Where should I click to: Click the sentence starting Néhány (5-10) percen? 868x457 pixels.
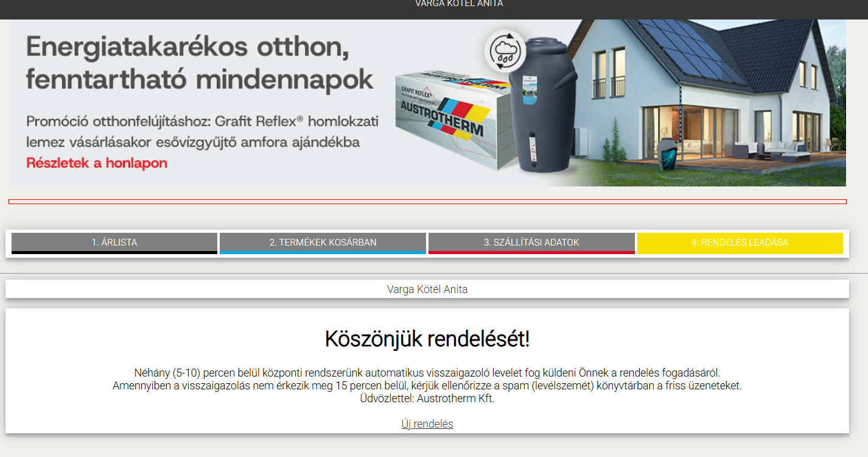(x=427, y=372)
